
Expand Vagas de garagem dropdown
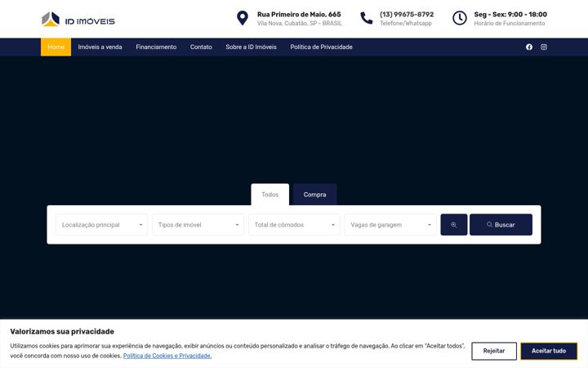[x=390, y=225]
